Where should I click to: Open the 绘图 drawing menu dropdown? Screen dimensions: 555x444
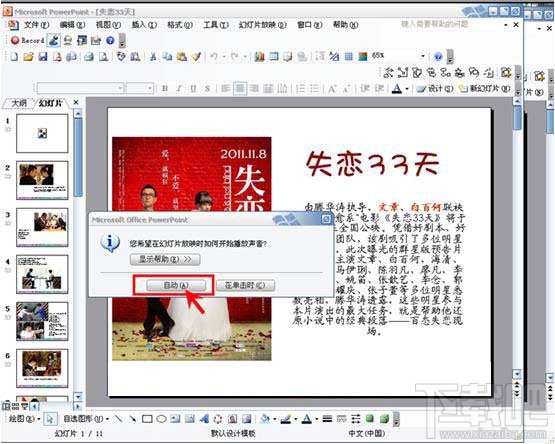[24, 419]
